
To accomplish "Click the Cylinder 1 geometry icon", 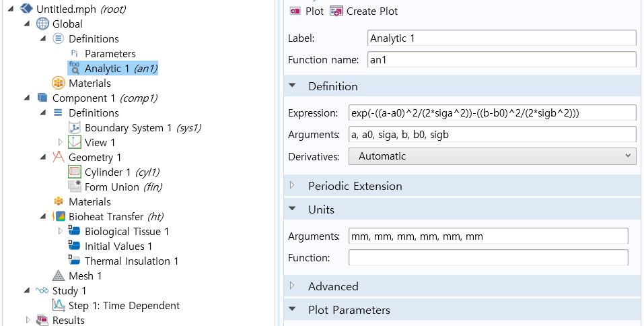I will pos(75,172).
